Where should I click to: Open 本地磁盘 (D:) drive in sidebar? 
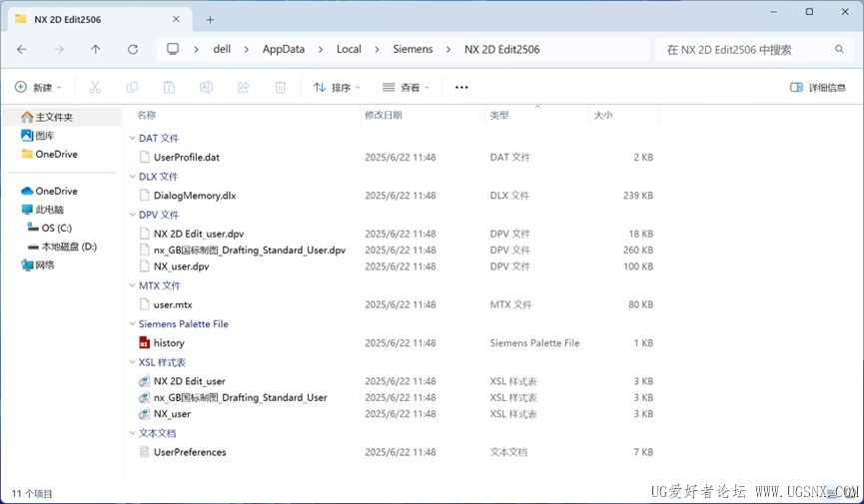coord(62,247)
